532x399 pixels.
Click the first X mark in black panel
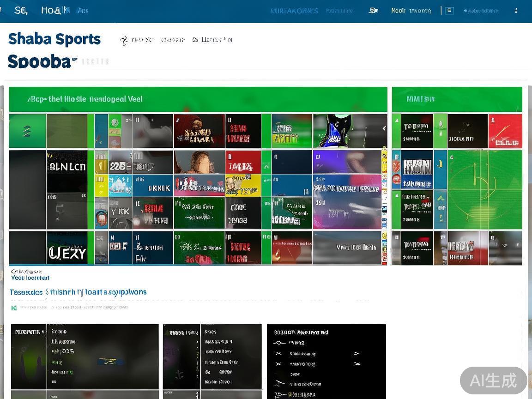coord(278,353)
